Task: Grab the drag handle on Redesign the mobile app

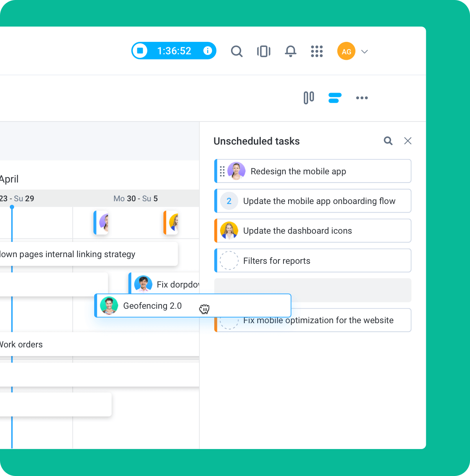Action: (x=222, y=171)
